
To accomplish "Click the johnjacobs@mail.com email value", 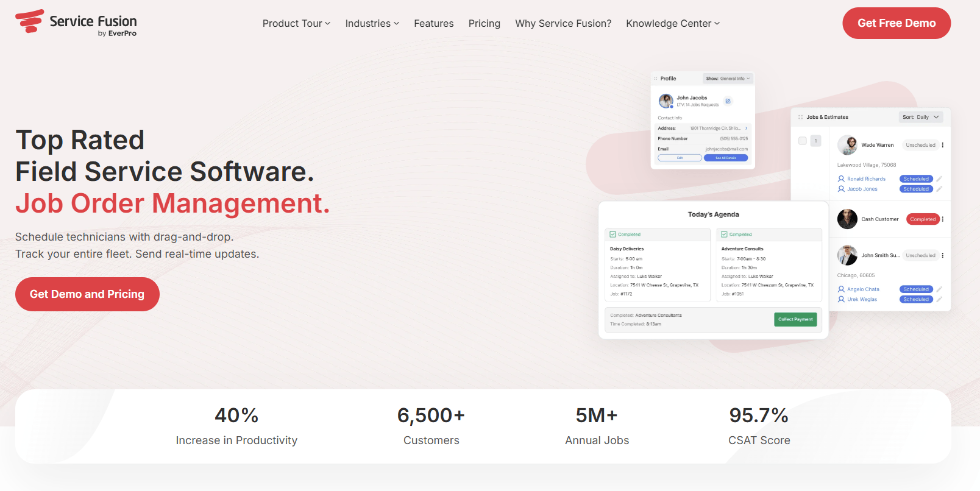I will tap(726, 149).
